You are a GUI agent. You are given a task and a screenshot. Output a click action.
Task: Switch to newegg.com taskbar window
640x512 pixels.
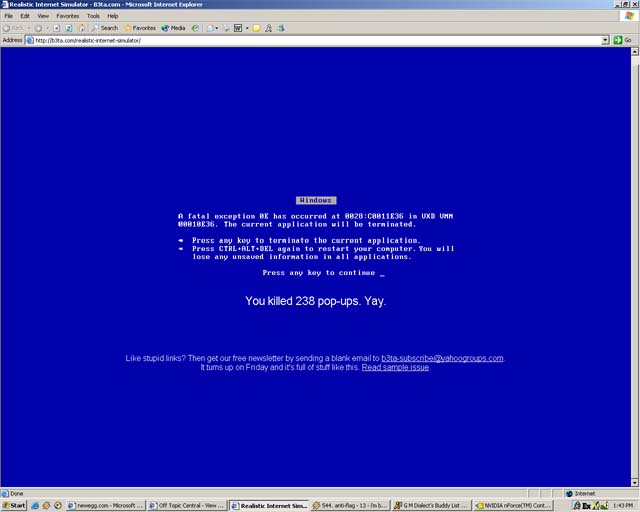(105, 505)
